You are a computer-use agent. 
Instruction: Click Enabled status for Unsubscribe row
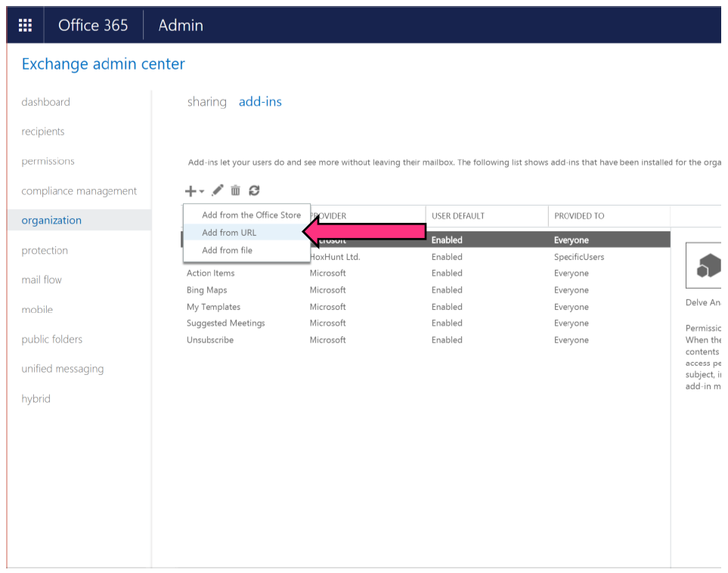(447, 340)
